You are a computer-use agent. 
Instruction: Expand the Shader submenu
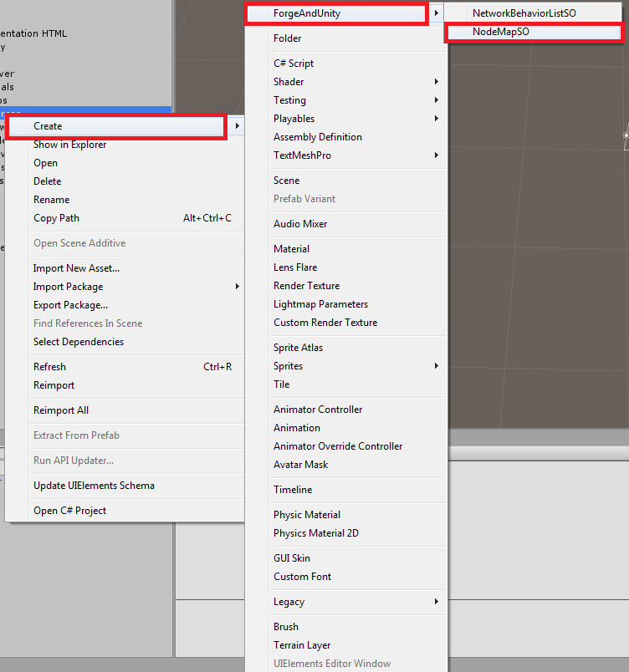tap(346, 82)
